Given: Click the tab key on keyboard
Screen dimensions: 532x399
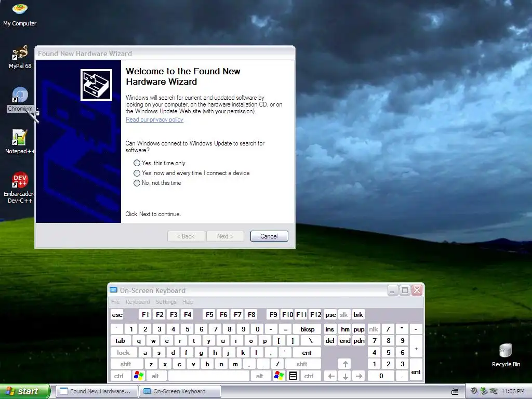Looking at the screenshot, I should [120, 341].
